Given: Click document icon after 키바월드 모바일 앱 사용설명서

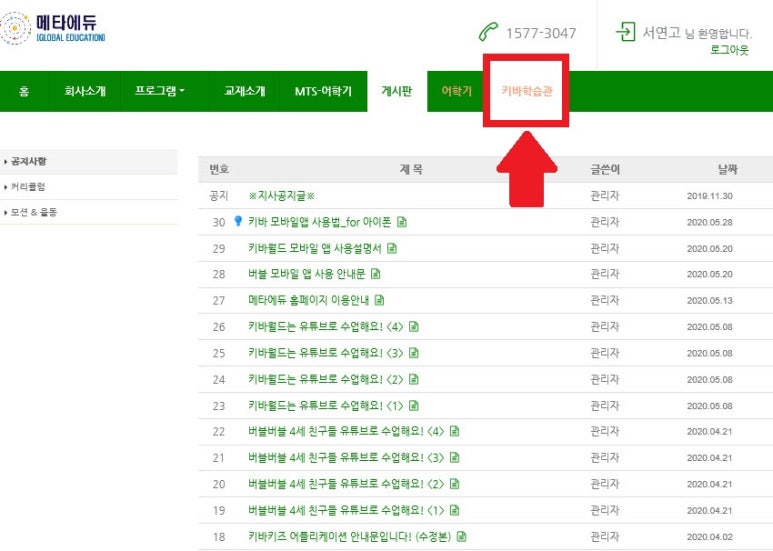Looking at the screenshot, I should pyautogui.click(x=392, y=248).
